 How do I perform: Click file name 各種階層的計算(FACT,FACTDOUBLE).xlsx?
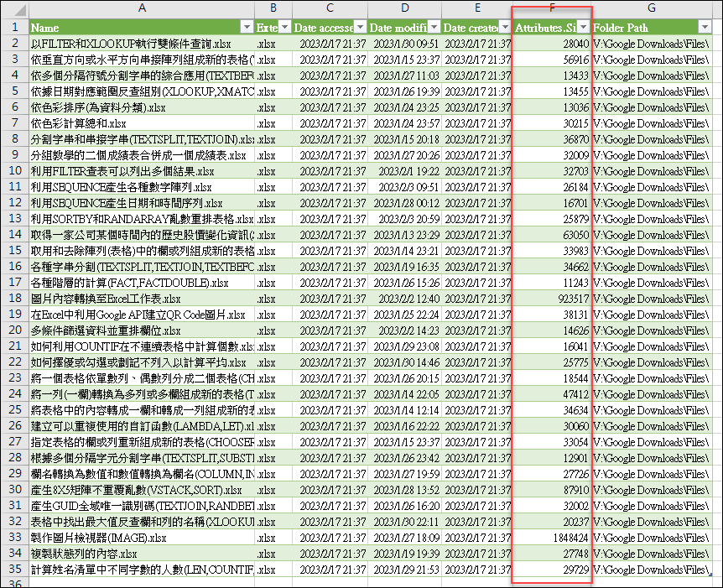pyautogui.click(x=129, y=283)
